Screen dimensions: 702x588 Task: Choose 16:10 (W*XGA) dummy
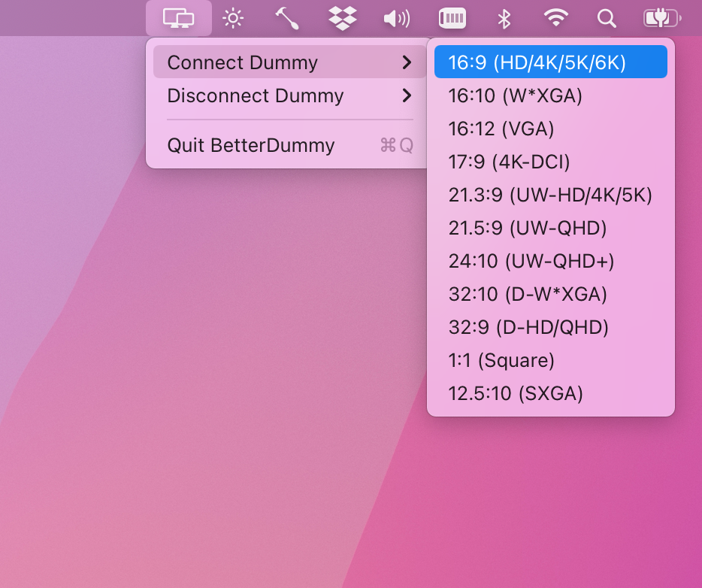(551, 95)
